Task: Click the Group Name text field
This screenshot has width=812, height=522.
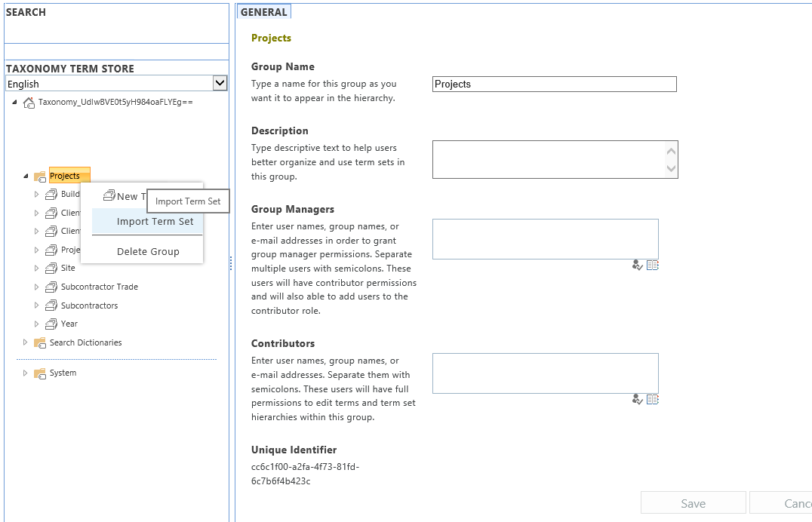Action: coord(554,84)
